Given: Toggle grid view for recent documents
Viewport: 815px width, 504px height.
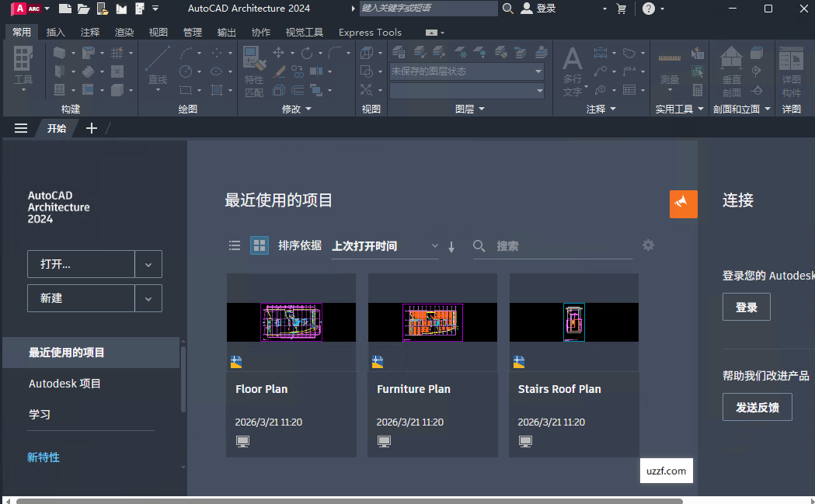Looking at the screenshot, I should tap(259, 245).
